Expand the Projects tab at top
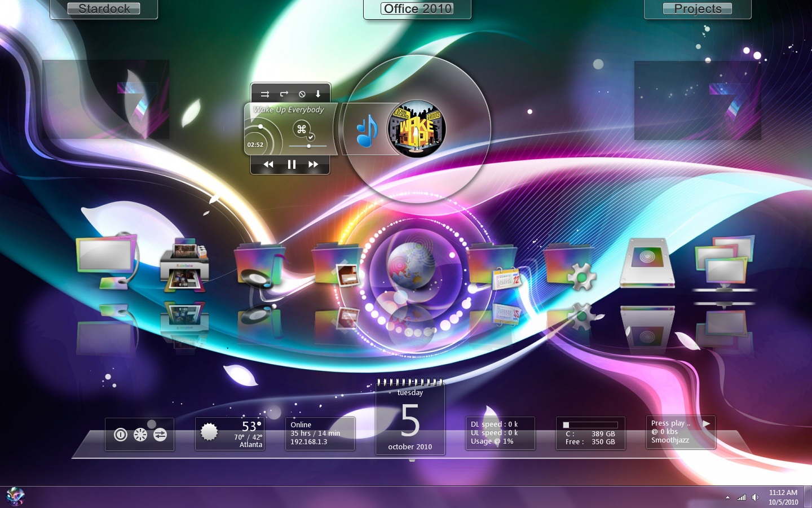 (x=698, y=8)
